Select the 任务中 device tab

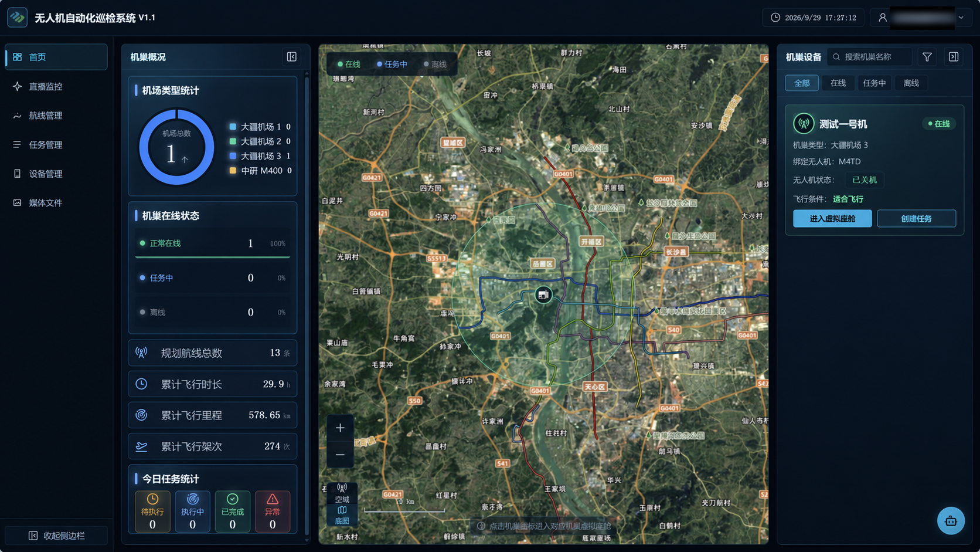coord(874,83)
